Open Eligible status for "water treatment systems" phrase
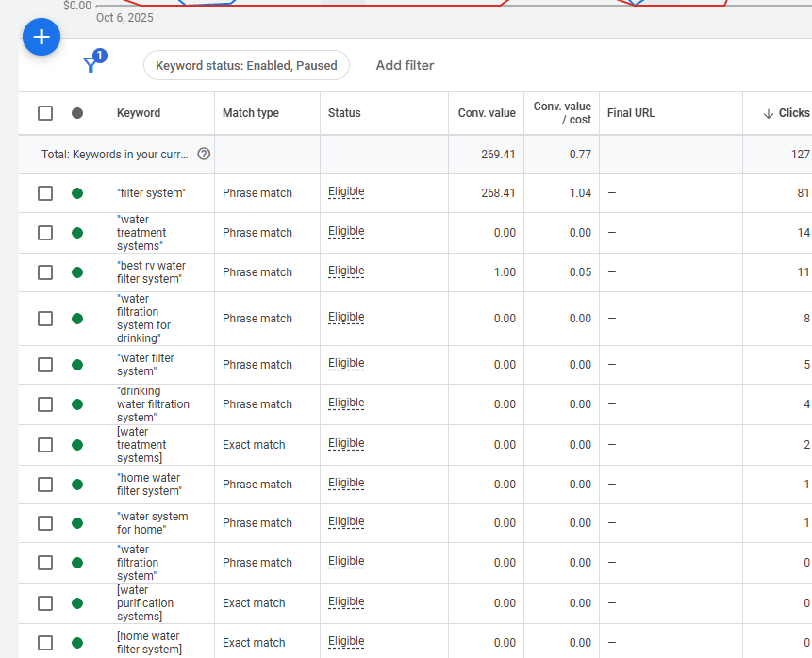This screenshot has height=658, width=812. [x=346, y=232]
